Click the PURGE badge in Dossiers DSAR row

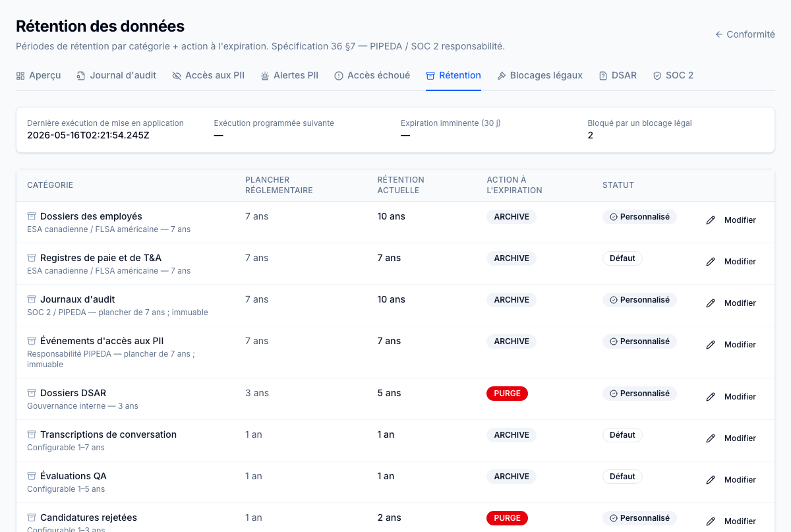(x=507, y=394)
